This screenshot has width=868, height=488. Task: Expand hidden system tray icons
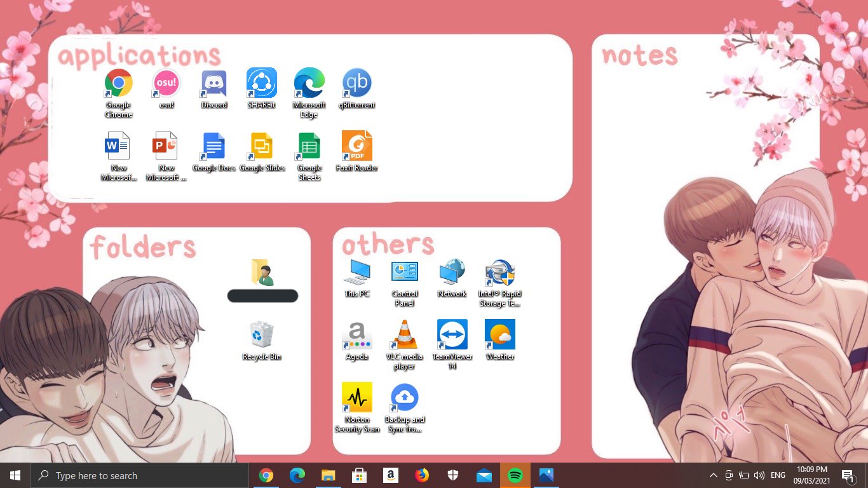[x=713, y=475]
